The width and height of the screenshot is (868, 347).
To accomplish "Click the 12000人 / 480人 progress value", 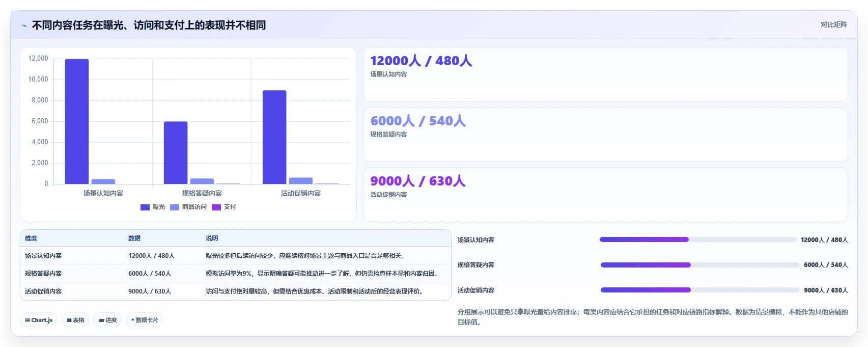I will tap(824, 240).
